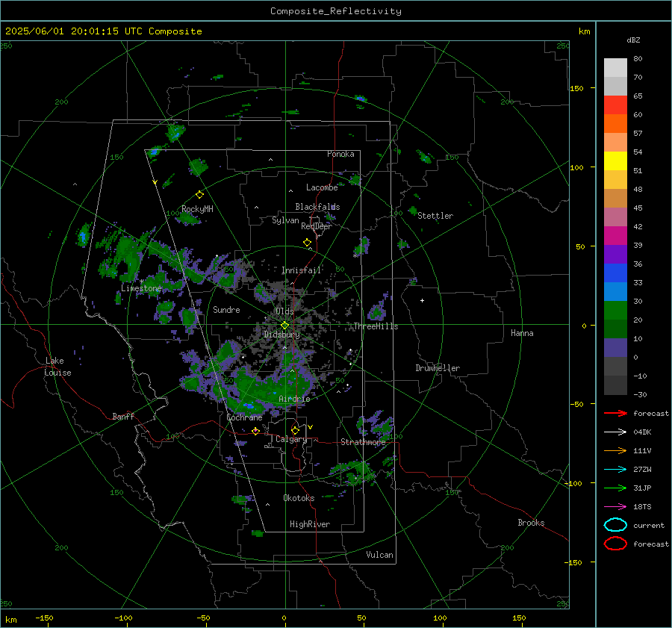Image resolution: width=672 pixels, height=628 pixels.
Task: Click the cyan current ellipse icon
Action: (x=615, y=525)
